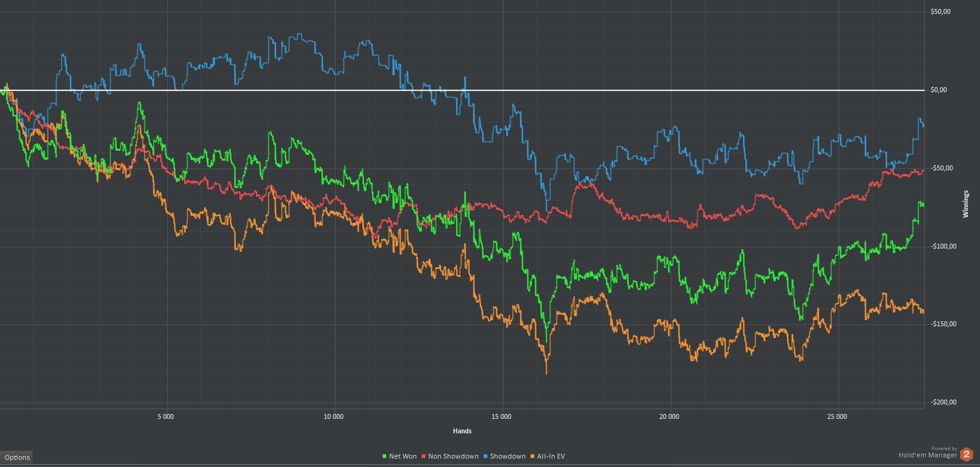Click the 5 000 hands axis tick label

coord(165,416)
